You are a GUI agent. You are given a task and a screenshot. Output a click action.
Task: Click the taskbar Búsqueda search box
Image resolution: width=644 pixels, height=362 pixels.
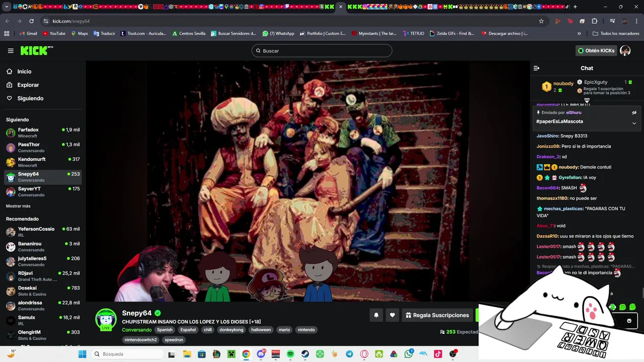[127, 354]
